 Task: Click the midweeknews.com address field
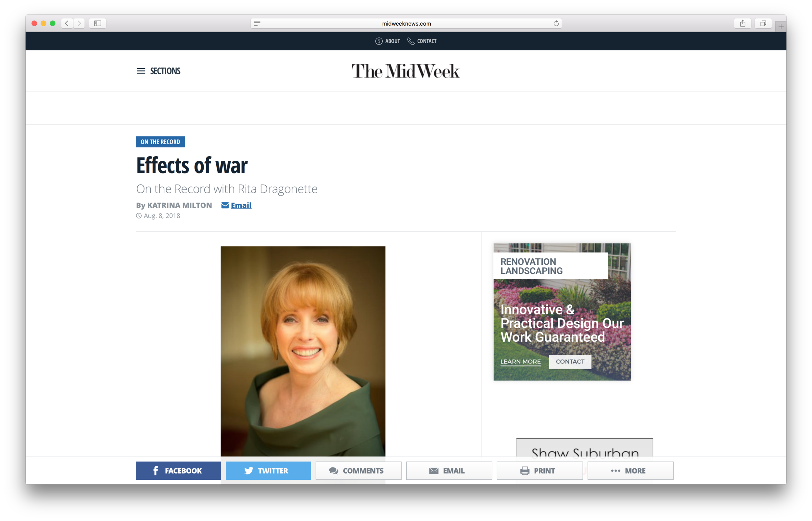406,23
